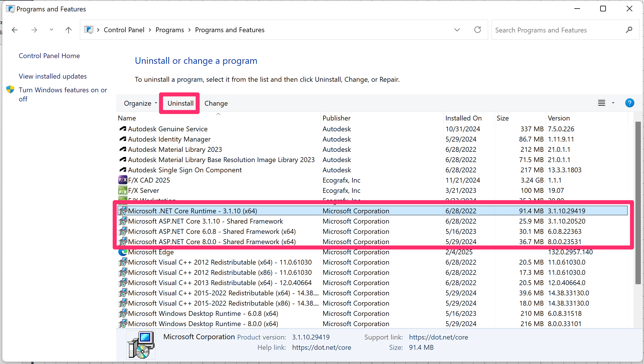Select Windows Desktop Runtime 6.0.8 (x64) icon
644x364 pixels.
123,313
